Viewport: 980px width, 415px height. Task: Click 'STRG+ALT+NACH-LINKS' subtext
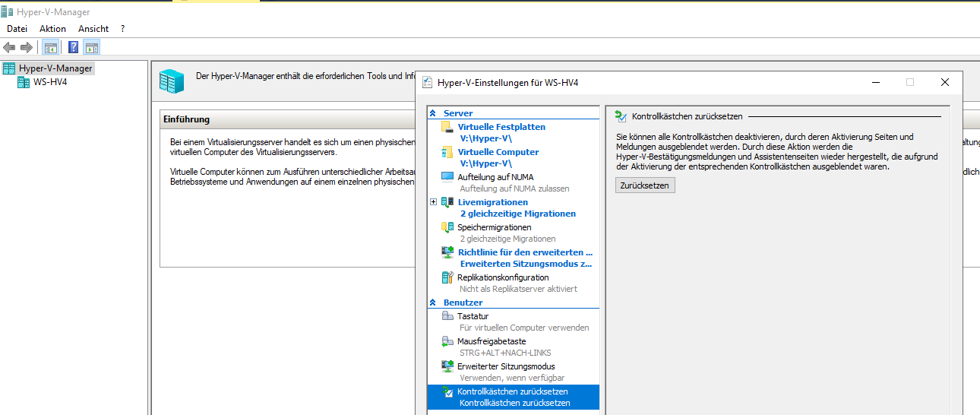click(505, 353)
